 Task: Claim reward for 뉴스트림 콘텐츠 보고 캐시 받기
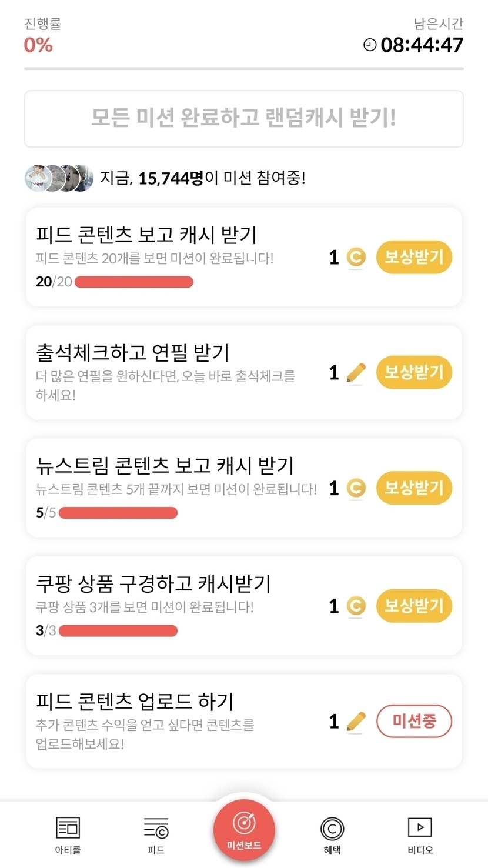pyautogui.click(x=414, y=488)
